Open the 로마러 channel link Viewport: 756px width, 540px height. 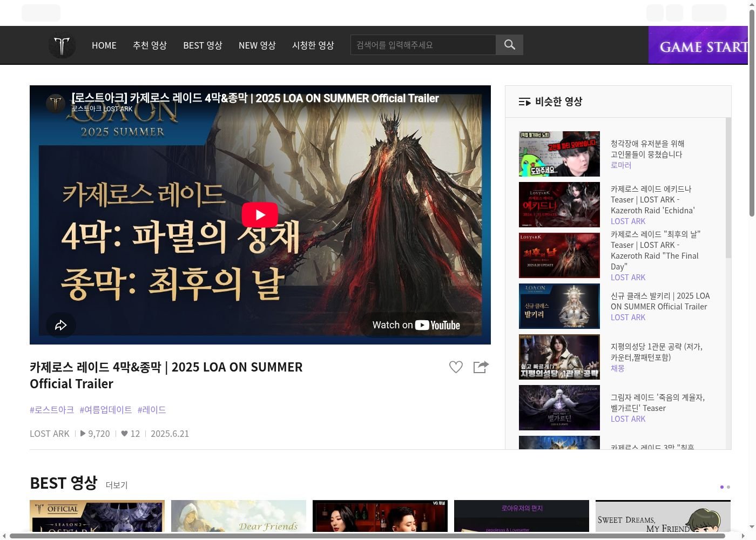coord(621,165)
